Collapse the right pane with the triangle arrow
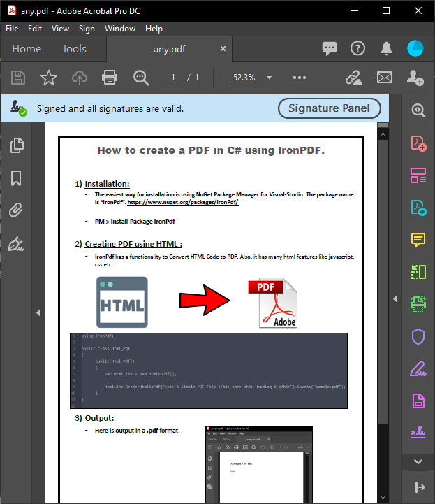This screenshot has width=435, height=504. tap(395, 299)
